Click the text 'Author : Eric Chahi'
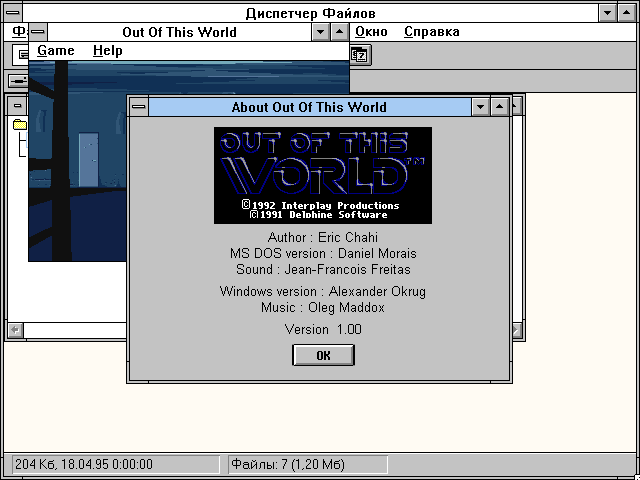 click(323, 237)
